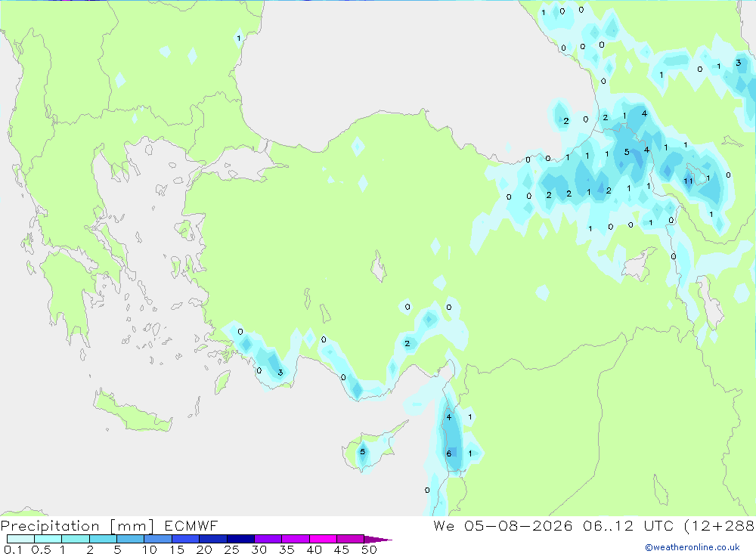The image size is (756, 554).
Task: Click the 'ECMWF' model label
Action: pos(191,525)
